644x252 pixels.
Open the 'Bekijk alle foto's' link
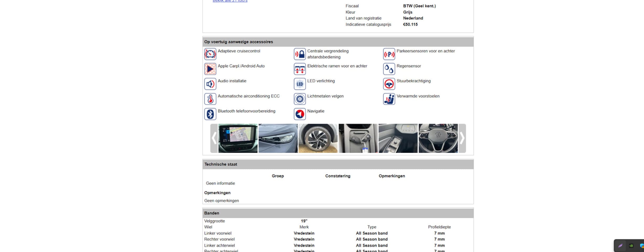[x=230, y=1]
